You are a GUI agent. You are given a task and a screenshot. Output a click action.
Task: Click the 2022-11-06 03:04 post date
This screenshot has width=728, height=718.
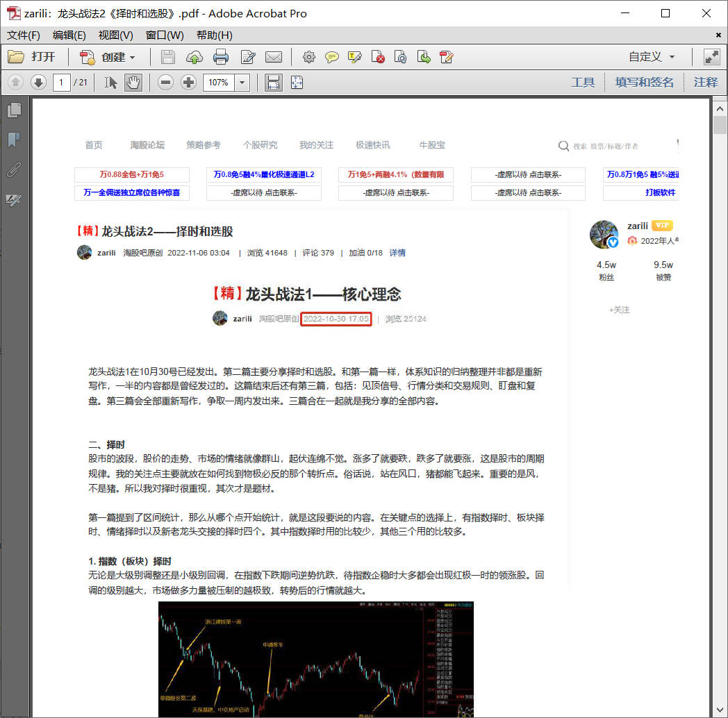point(198,253)
